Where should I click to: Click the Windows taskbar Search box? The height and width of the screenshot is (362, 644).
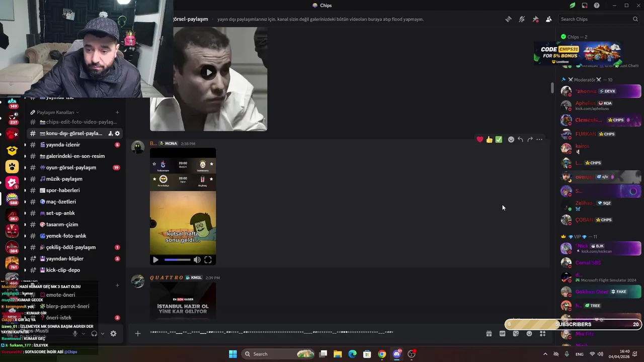coord(279,354)
